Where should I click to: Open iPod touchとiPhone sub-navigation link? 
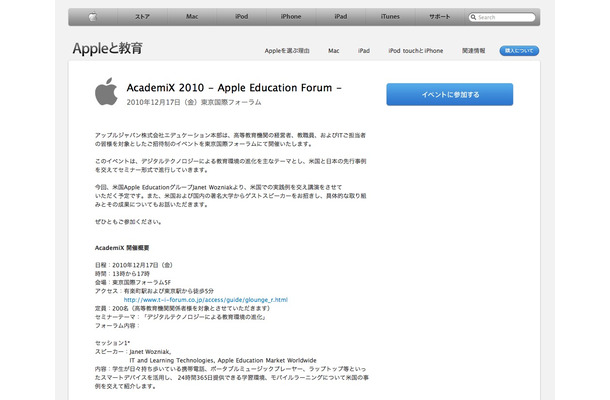415,51
